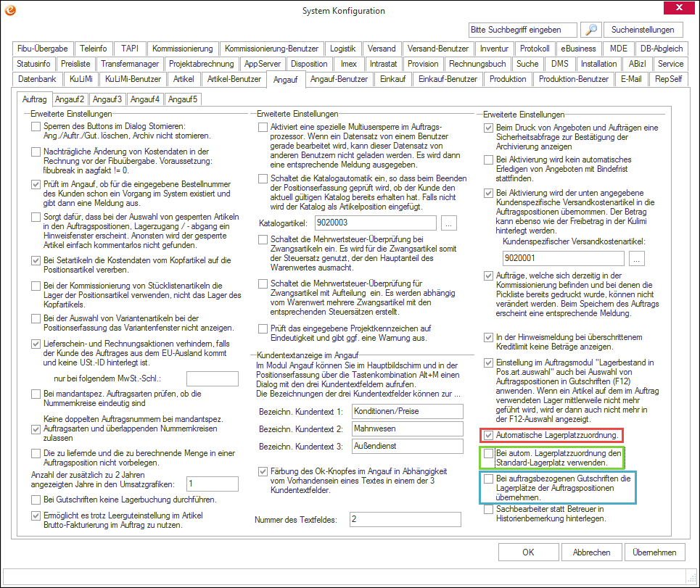
Task: Click the window resize grip icon
Action: tap(691, 578)
